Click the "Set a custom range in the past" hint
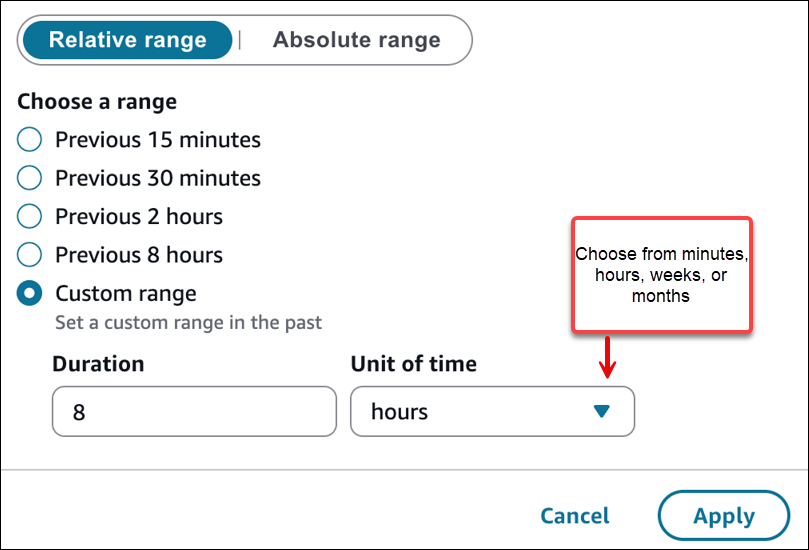 coord(188,323)
